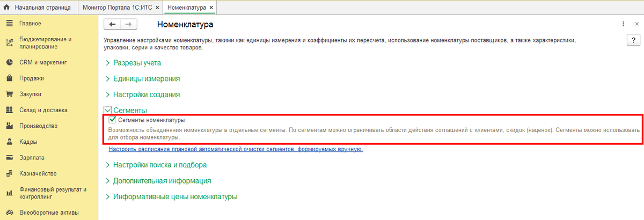644x220 pixels.
Task: Click the Склад и доставка grid icon
Action: 9,110
